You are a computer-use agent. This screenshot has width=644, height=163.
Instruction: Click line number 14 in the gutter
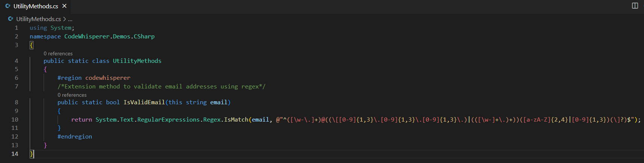pos(15,154)
